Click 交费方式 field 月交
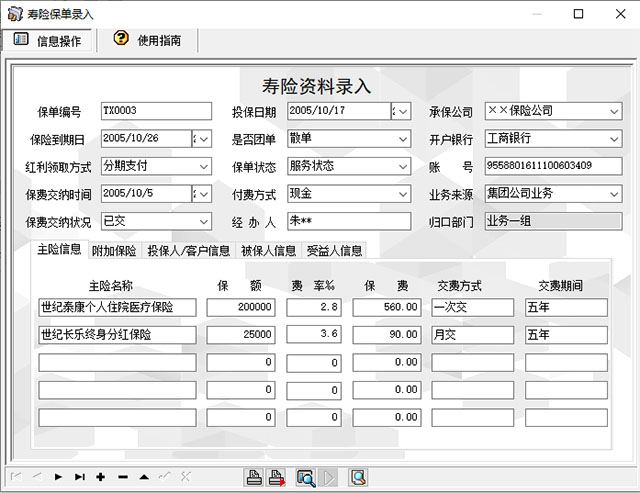640x493 pixels. [x=472, y=335]
